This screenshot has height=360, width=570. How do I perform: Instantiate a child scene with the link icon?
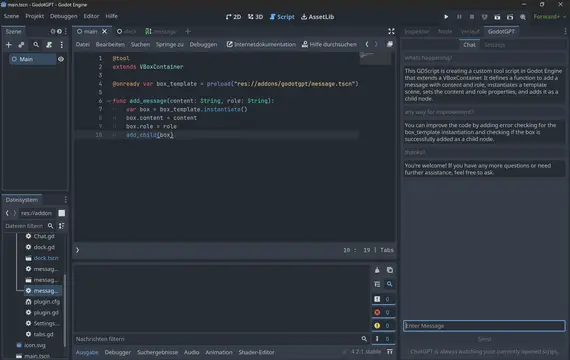21,45
